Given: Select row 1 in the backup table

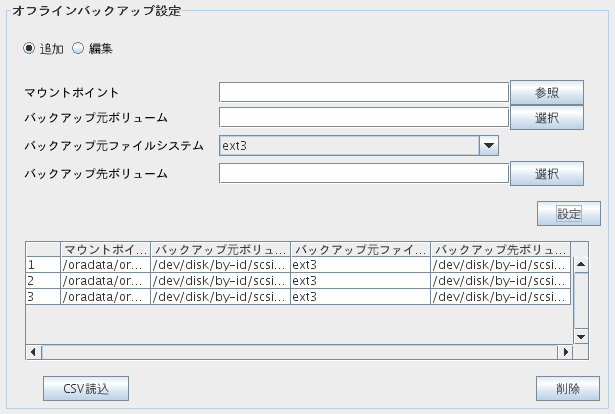Looking at the screenshot, I should point(298,265).
